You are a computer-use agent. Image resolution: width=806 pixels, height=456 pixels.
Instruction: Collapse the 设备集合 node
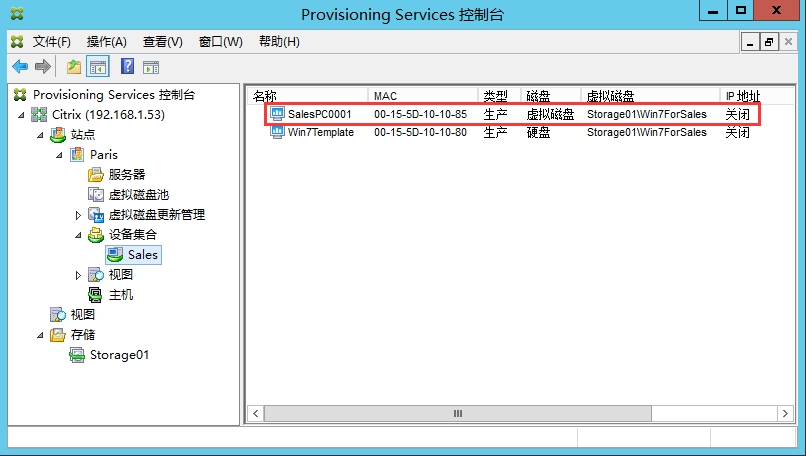(x=78, y=235)
